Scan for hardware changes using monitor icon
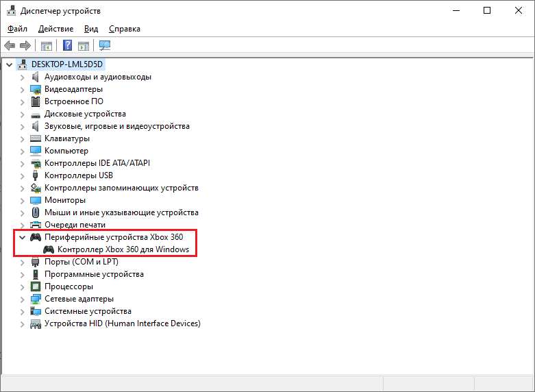Screen dimensions: 535x392 (105, 46)
